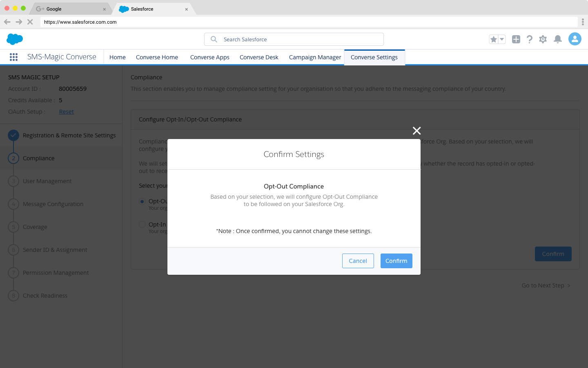The image size is (588, 368).
Task: Click the Salesforce cloud logo
Action: coord(15,39)
